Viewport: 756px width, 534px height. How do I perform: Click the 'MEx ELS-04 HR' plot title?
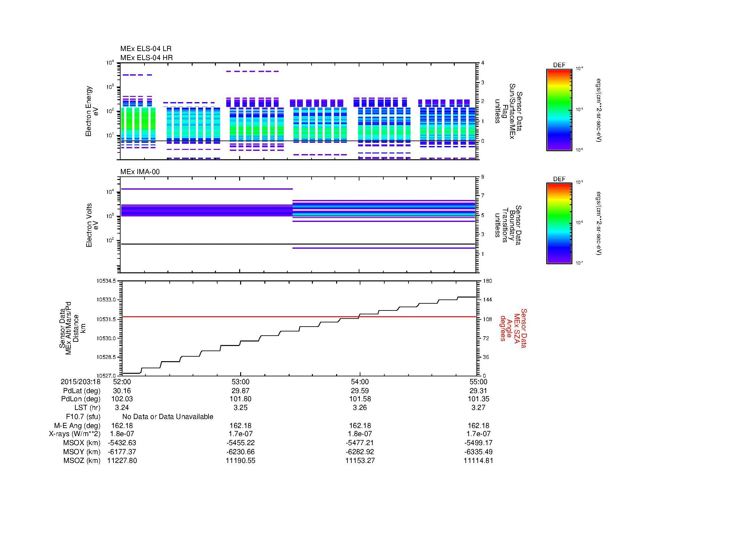click(x=146, y=58)
